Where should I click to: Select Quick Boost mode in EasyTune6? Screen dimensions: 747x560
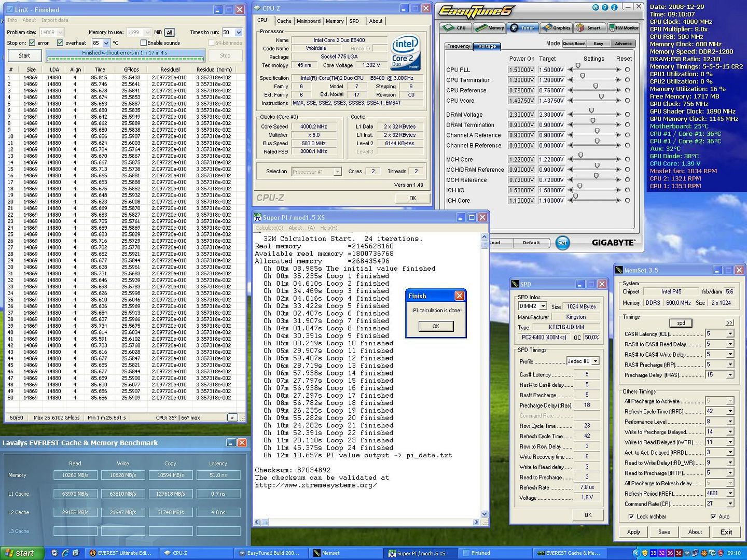(x=574, y=44)
